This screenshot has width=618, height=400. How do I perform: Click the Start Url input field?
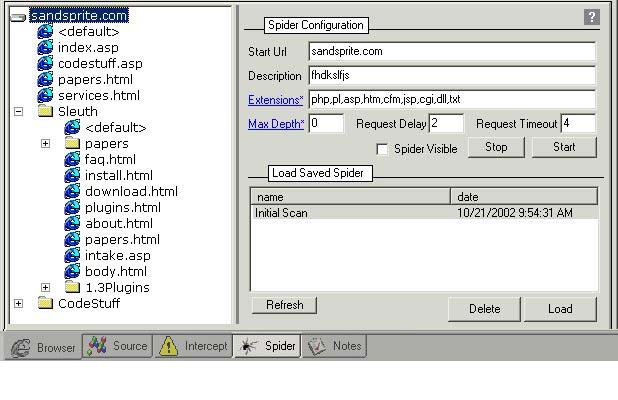(450, 51)
